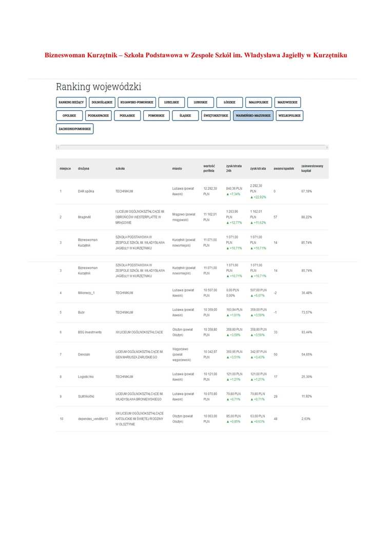Click portfolio value '11 162,01 PLN'
392x554 pixels.
tap(210, 217)
